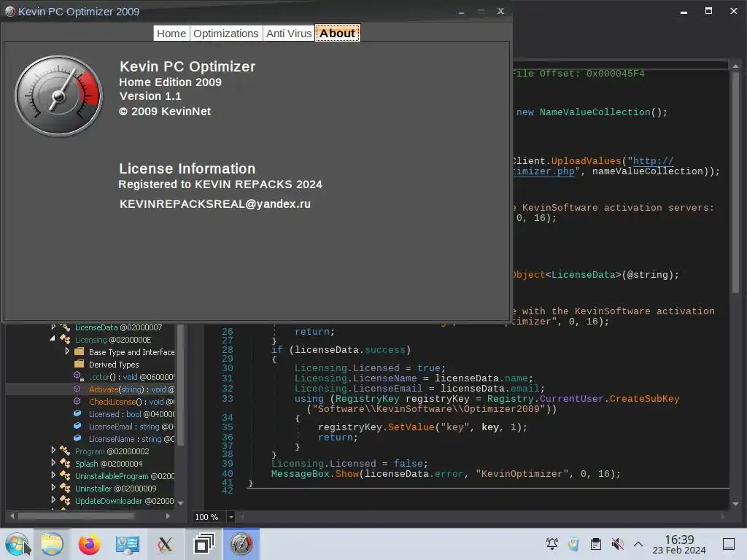The image size is (747, 560).
Task: Follow the http:// URL link in code
Action: point(653,161)
